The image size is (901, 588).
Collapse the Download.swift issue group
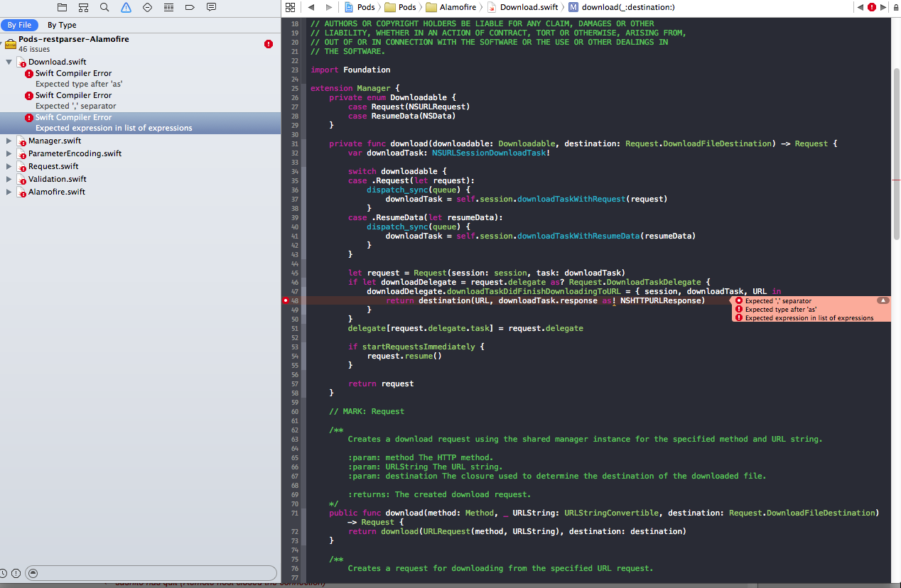click(x=9, y=62)
